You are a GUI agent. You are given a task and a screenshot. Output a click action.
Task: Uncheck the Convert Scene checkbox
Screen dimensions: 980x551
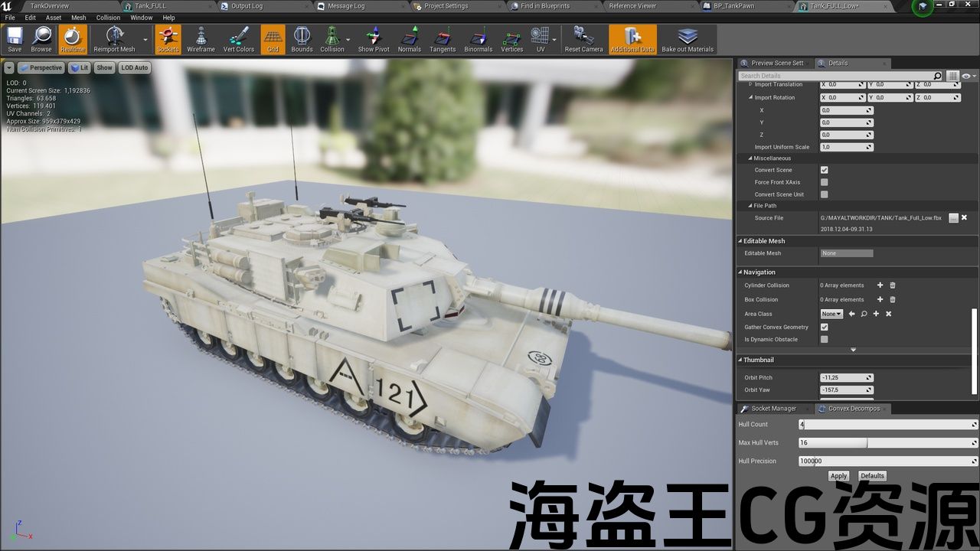click(x=825, y=170)
